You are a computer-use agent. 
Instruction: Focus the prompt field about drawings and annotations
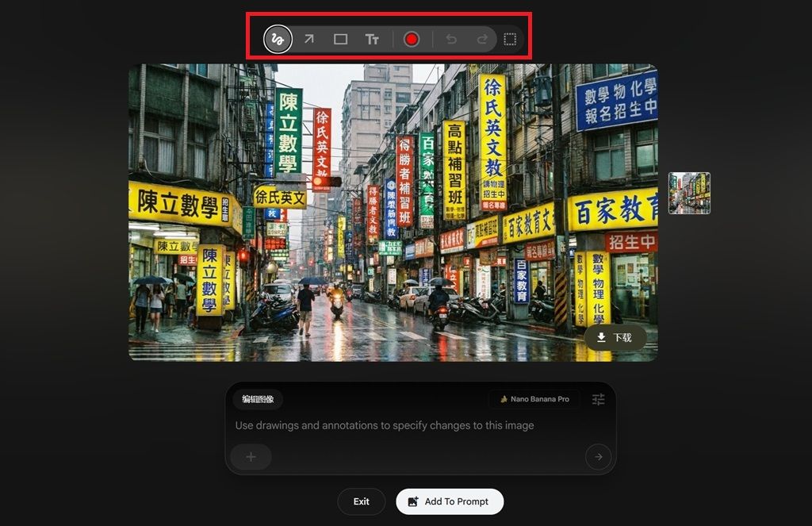385,425
